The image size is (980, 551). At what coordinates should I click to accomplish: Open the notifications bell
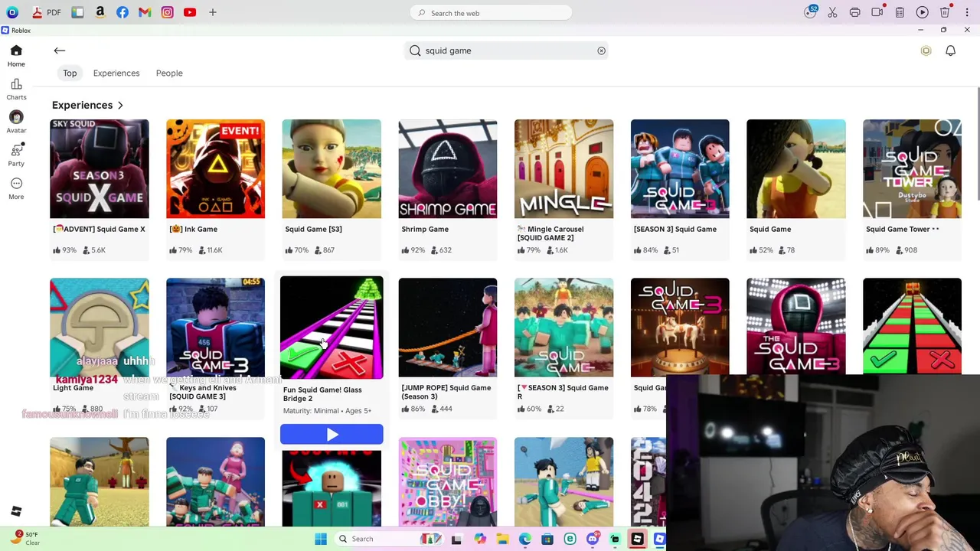point(950,51)
